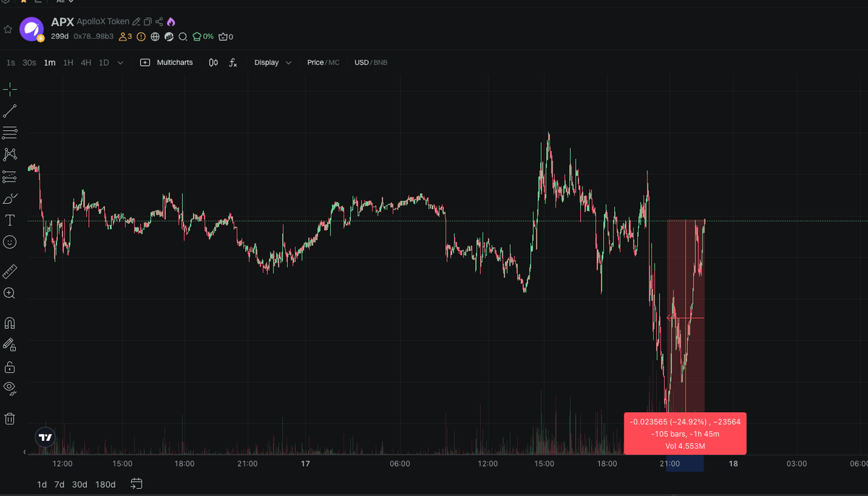Select the crosshair cursor tool

coord(10,89)
